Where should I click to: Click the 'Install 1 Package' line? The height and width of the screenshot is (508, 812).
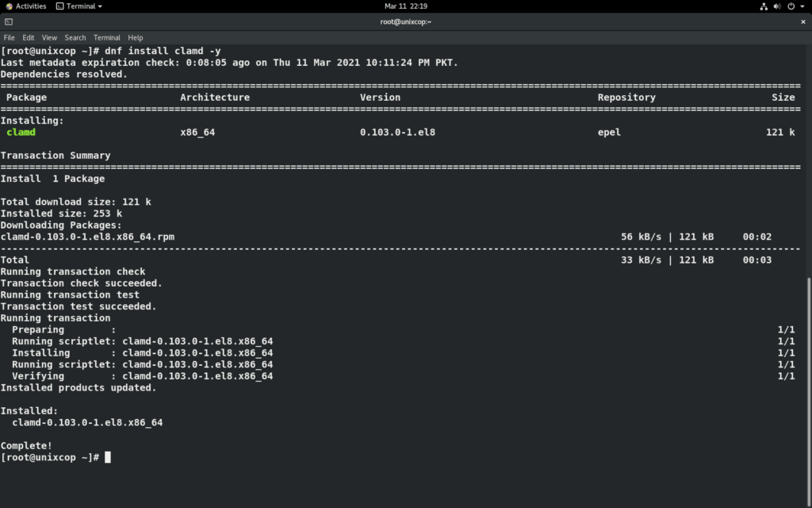click(x=53, y=179)
